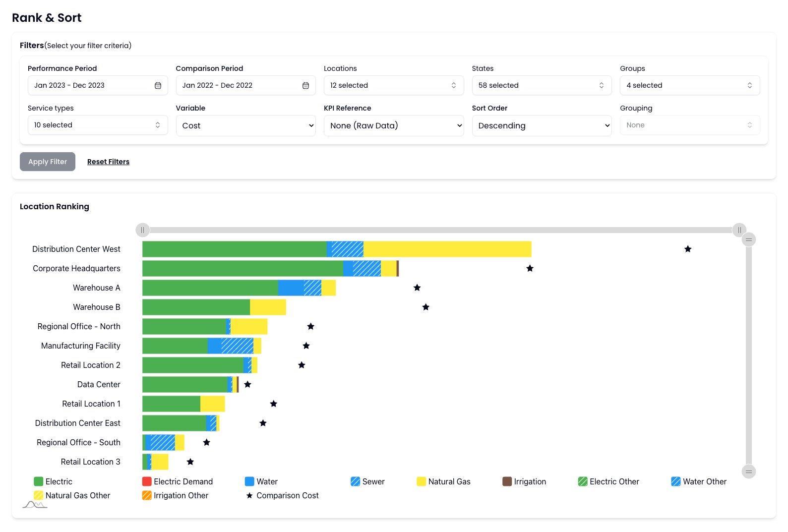
Task: Click the Data Center axis label
Action: tap(99, 384)
